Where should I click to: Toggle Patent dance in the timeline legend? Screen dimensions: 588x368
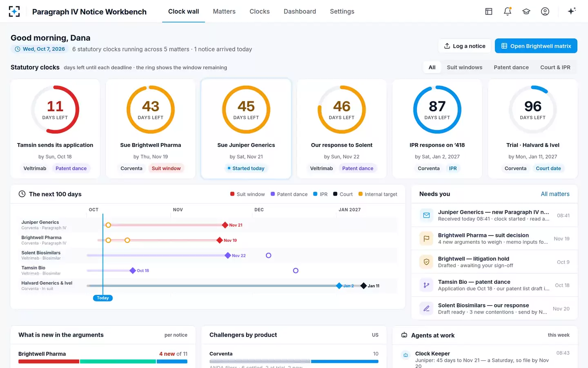(289, 194)
